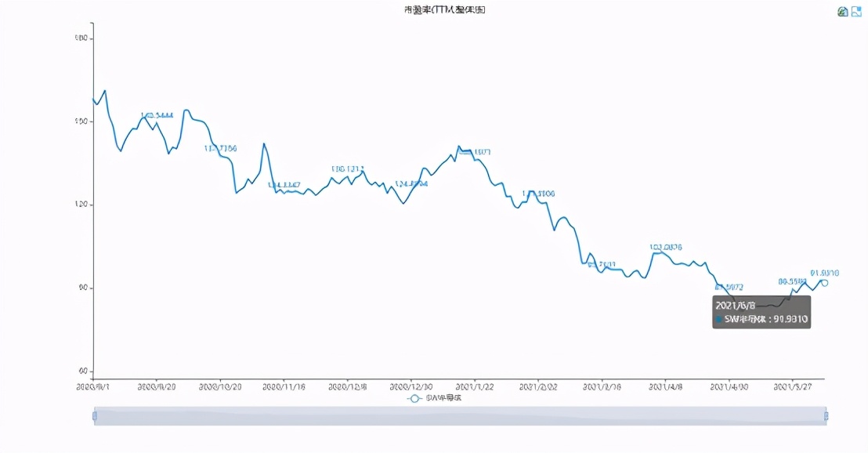
Task: Click the 91.9310 label at the line's end
Action: pos(825,274)
